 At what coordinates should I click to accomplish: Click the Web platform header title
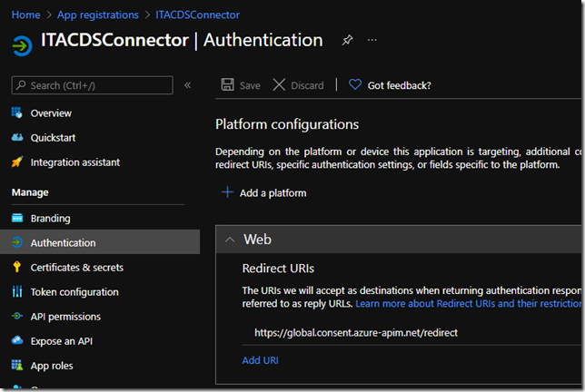tap(257, 240)
